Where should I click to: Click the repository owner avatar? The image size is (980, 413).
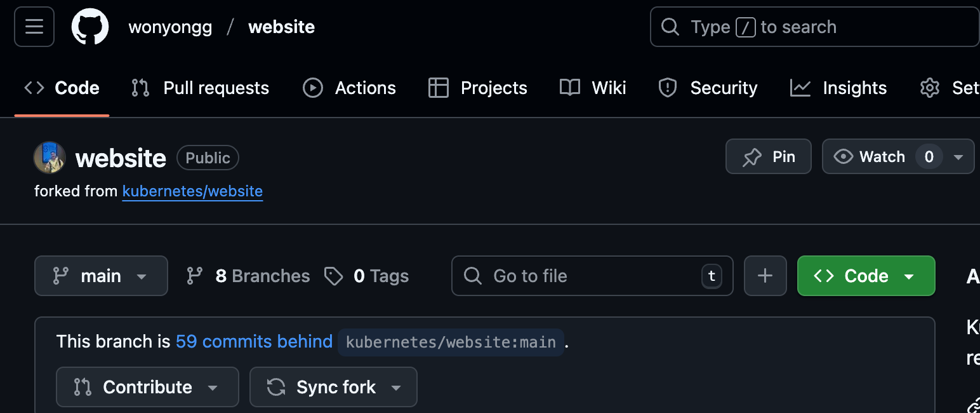(x=50, y=158)
